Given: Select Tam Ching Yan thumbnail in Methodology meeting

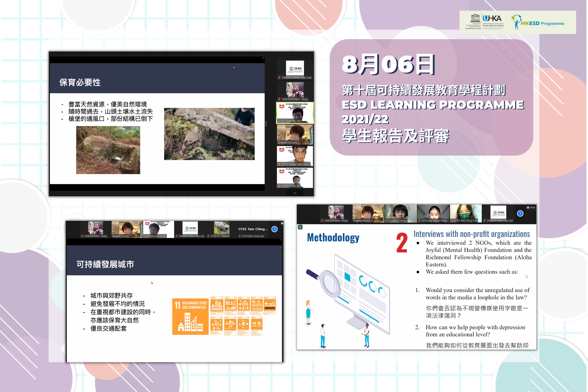Looking at the screenshot, I should (466, 213).
